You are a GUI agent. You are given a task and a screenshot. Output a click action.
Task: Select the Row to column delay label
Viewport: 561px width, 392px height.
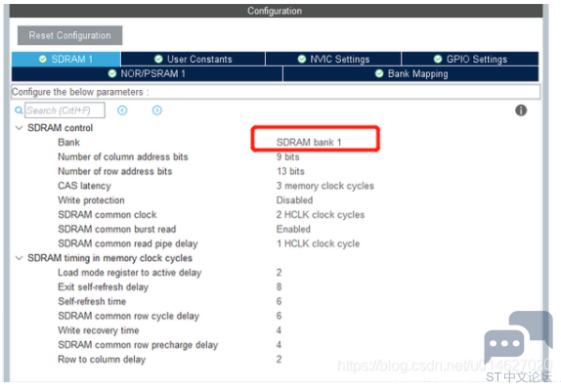(102, 360)
